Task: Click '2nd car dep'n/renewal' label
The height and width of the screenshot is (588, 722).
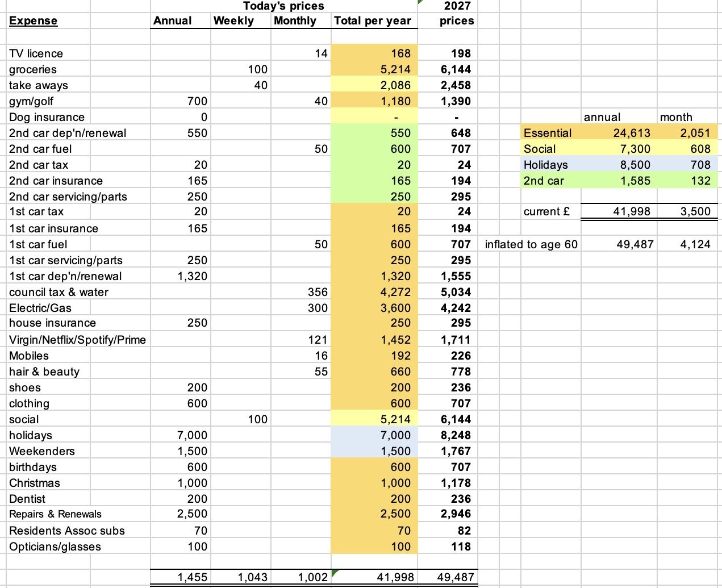Action: coord(68,133)
